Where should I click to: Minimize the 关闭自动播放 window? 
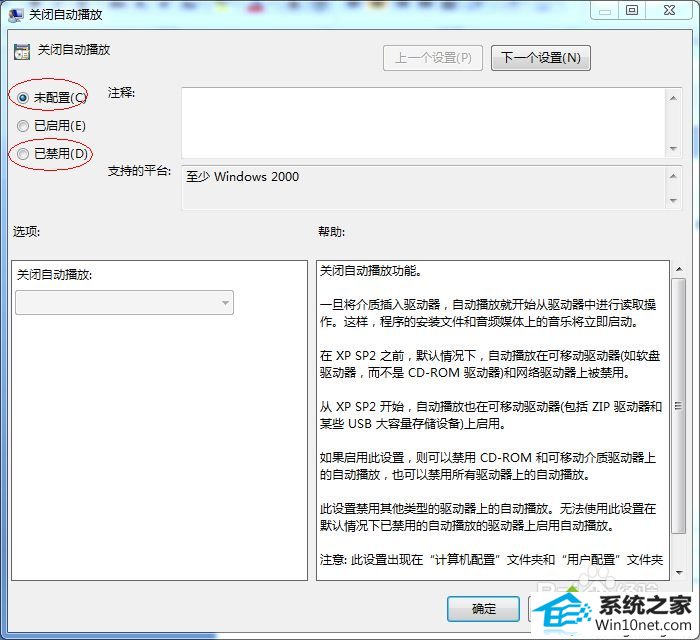click(x=605, y=11)
